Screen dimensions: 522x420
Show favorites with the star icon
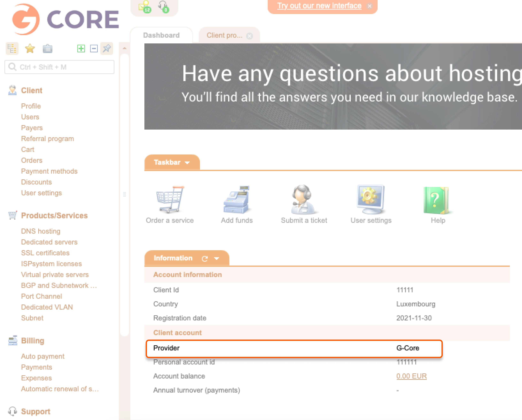coord(30,49)
